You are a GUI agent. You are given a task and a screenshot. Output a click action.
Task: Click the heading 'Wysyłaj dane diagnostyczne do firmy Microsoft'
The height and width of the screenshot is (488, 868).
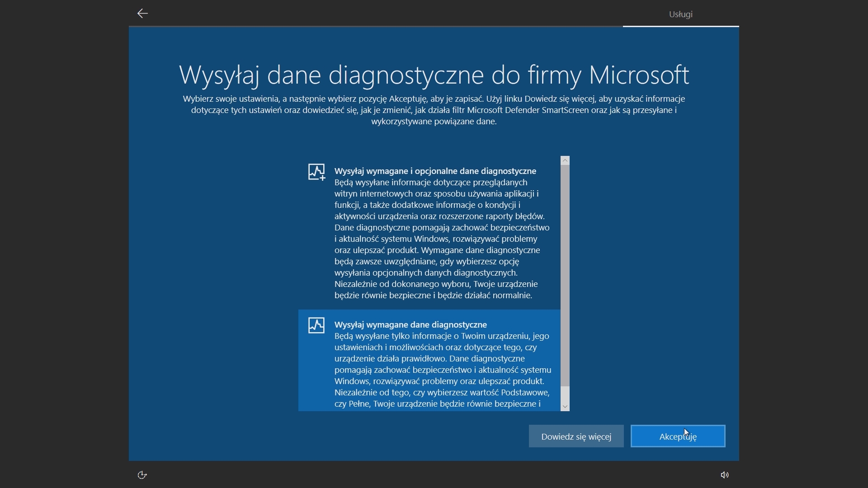tap(434, 75)
